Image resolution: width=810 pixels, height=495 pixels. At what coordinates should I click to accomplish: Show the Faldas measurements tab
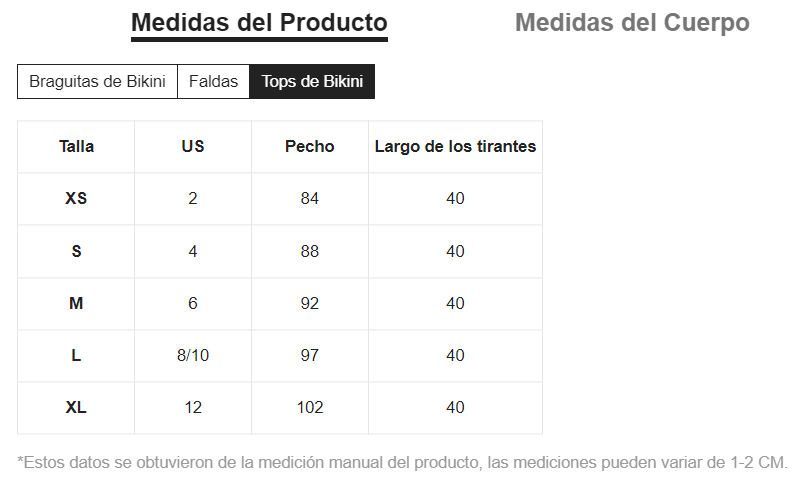[213, 82]
